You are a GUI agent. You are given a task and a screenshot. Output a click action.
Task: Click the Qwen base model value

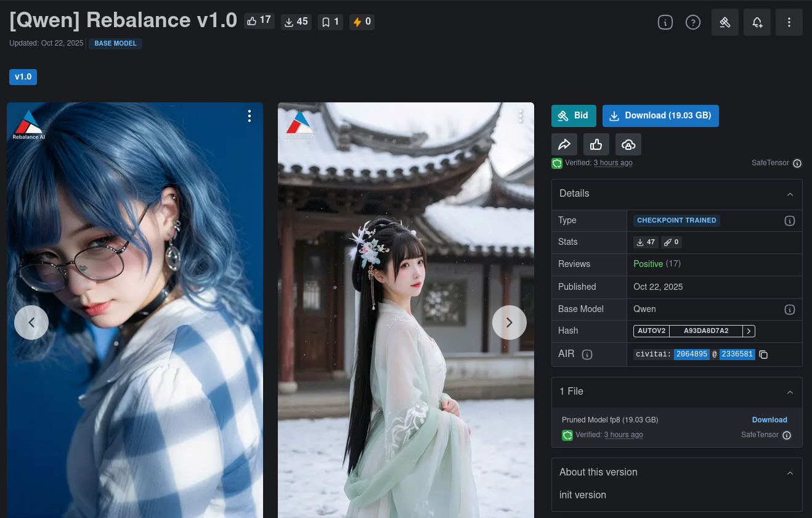(x=644, y=309)
